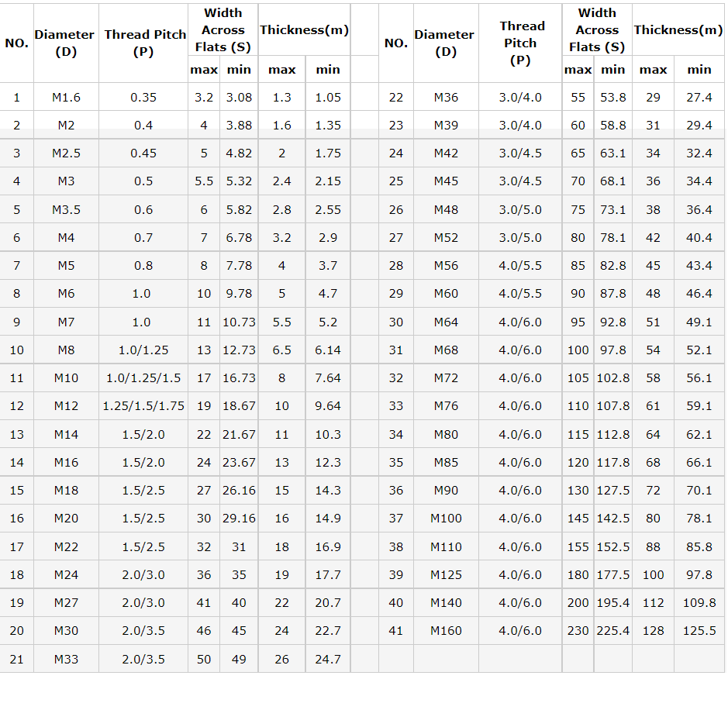Select the 225.4 min width cell
The width and height of the screenshot is (728, 710).
tap(612, 630)
